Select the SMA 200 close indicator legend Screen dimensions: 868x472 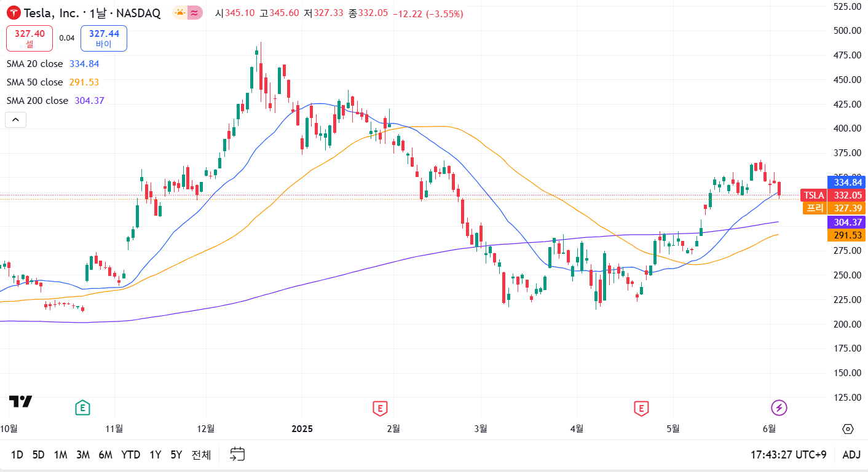pyautogui.click(x=55, y=100)
